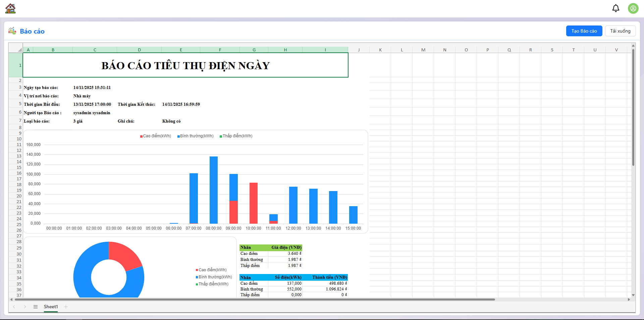Select the report title cell
Screen dimensions: 644x320
(185, 65)
